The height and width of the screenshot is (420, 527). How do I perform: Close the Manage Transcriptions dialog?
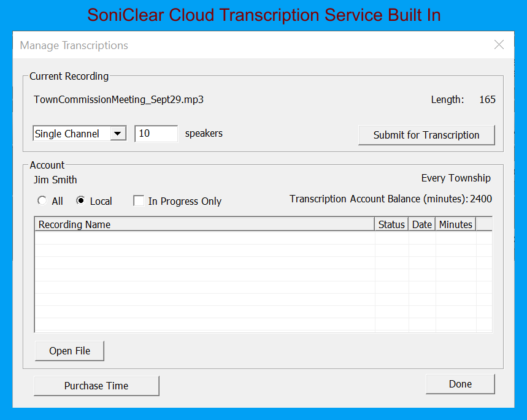coord(498,45)
